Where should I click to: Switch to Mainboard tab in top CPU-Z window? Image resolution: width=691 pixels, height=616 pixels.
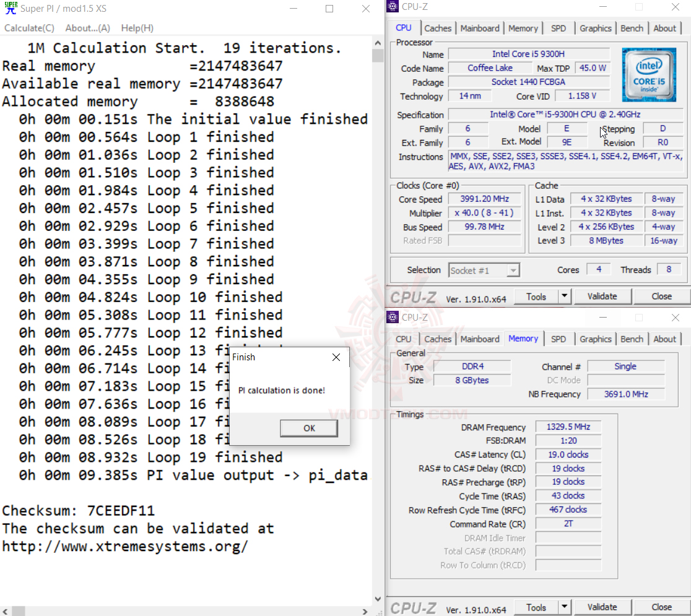[480, 28]
